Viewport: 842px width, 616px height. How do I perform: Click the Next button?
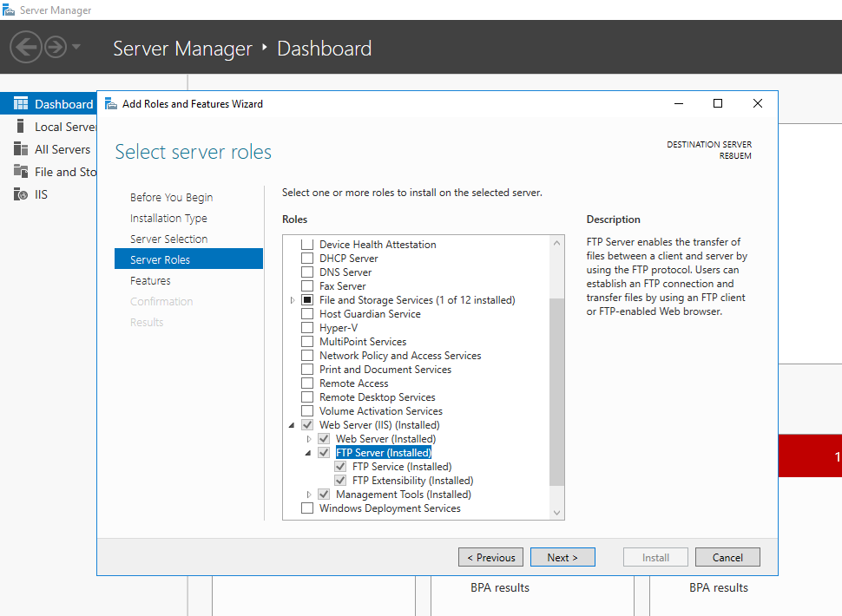click(x=562, y=557)
